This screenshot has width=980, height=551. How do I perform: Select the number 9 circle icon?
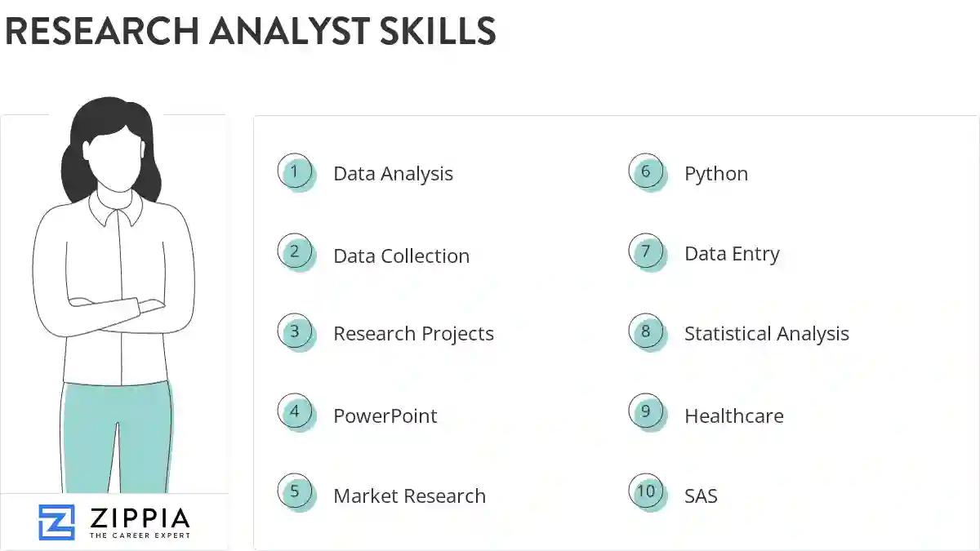pos(646,412)
